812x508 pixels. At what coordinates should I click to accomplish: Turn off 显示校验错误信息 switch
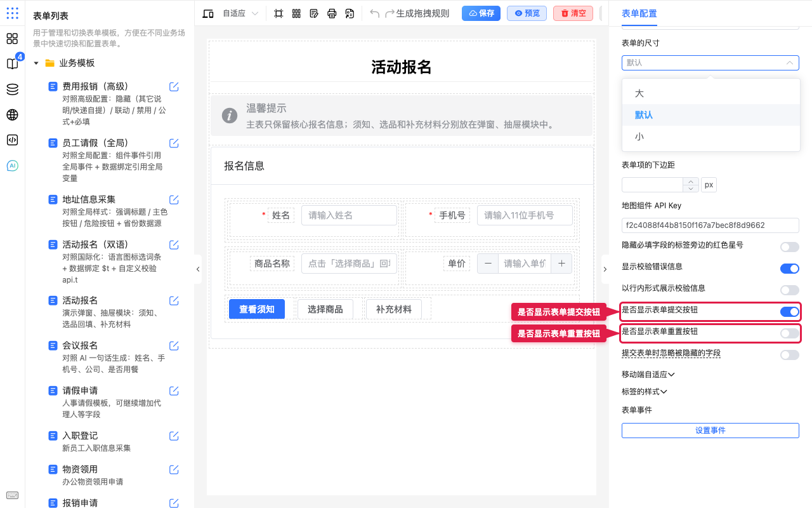pyautogui.click(x=790, y=269)
